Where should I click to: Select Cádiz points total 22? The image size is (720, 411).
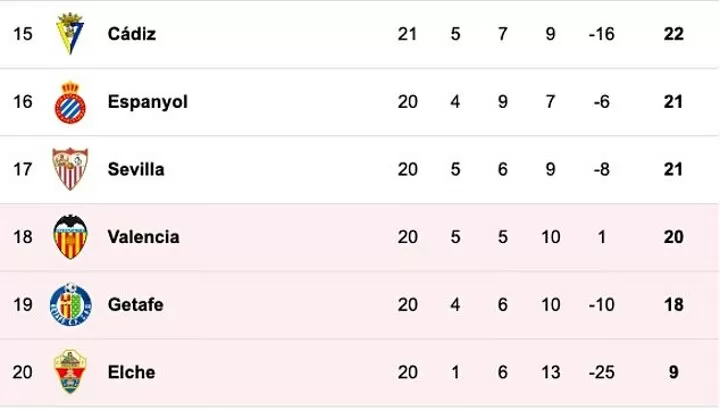pos(674,34)
